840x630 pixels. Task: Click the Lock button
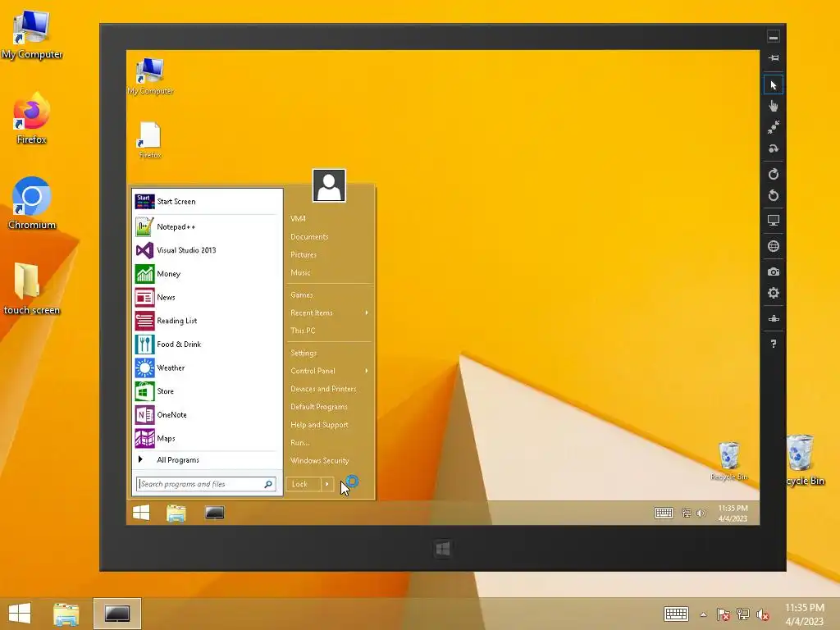[x=304, y=484]
